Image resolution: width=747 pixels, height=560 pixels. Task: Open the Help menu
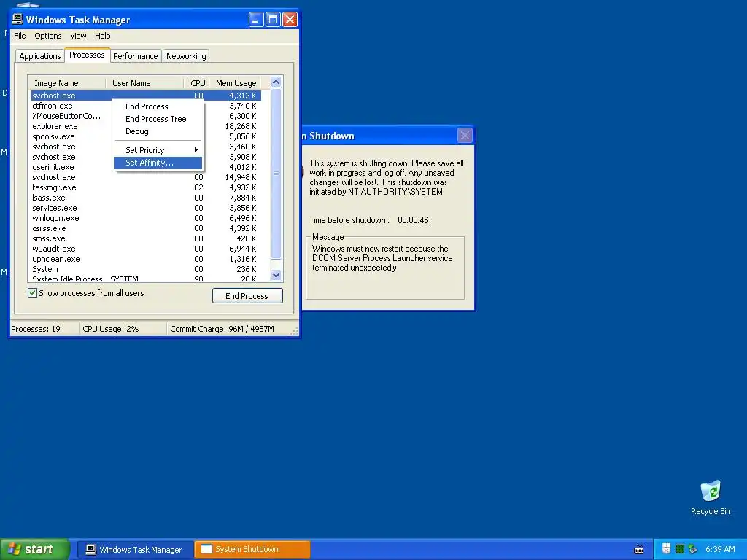[102, 36]
